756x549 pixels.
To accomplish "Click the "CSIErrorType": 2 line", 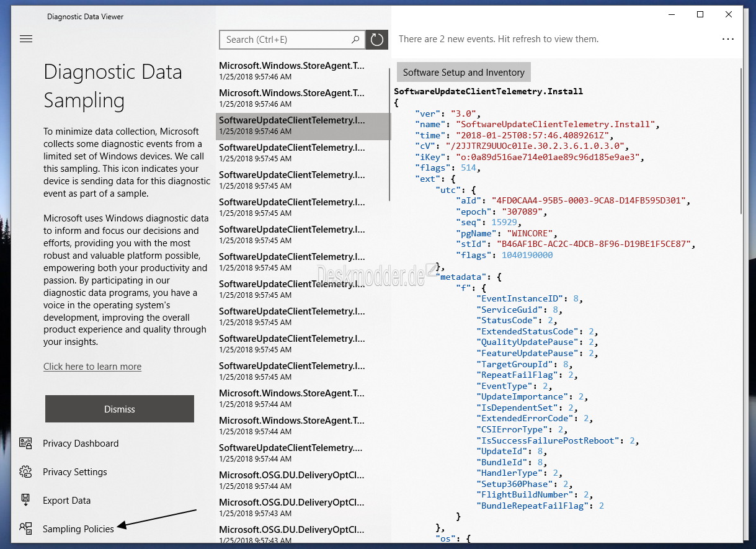I will click(x=522, y=429).
